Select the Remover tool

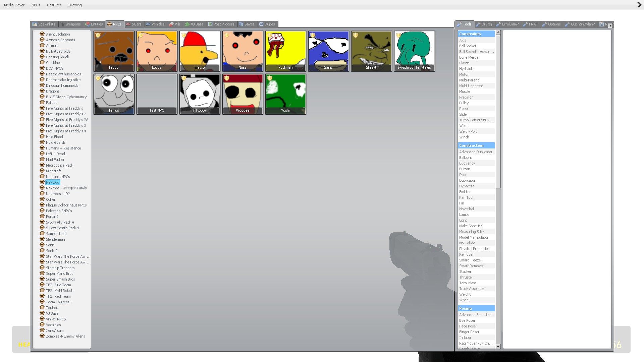point(476,254)
